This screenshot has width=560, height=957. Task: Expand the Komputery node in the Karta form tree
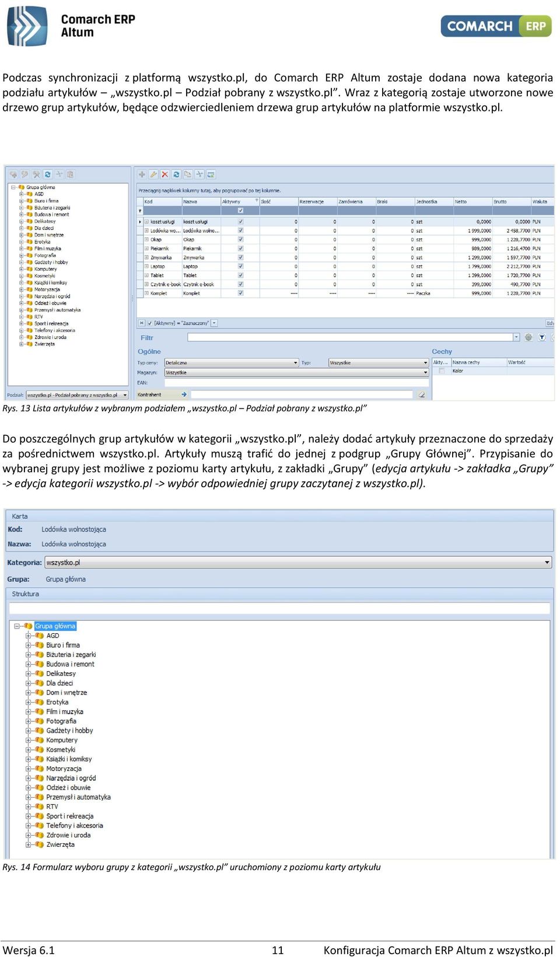click(x=28, y=740)
